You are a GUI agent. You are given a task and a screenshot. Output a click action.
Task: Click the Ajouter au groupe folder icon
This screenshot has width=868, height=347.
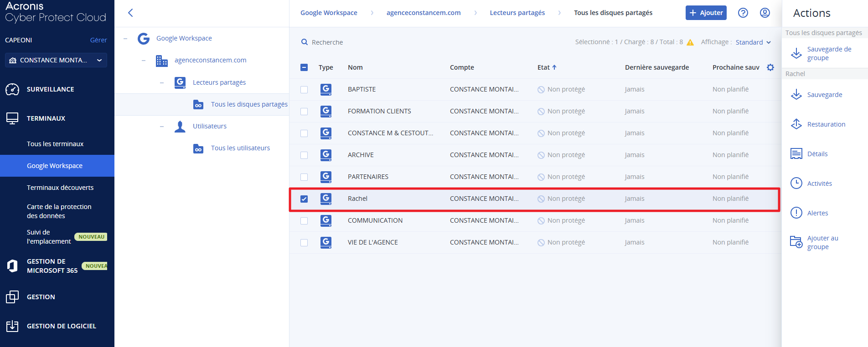coord(796,242)
